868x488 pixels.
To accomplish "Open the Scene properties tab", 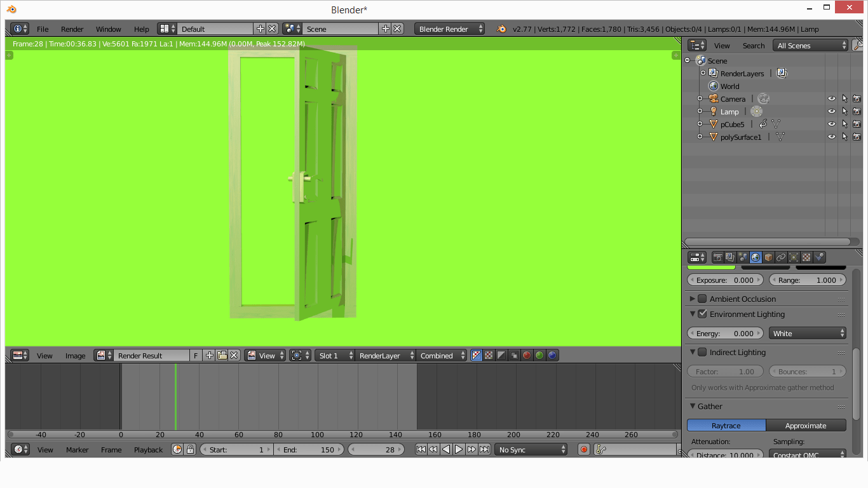I will (742, 257).
